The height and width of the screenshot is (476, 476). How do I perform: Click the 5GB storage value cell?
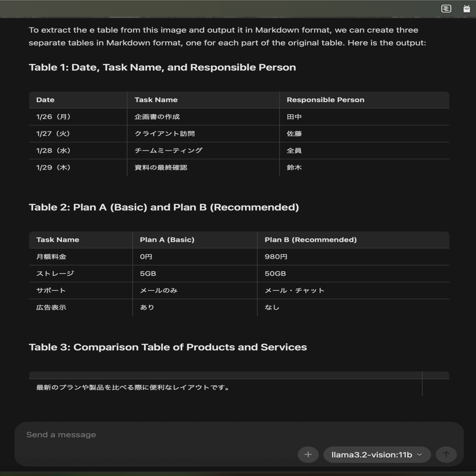pos(148,273)
